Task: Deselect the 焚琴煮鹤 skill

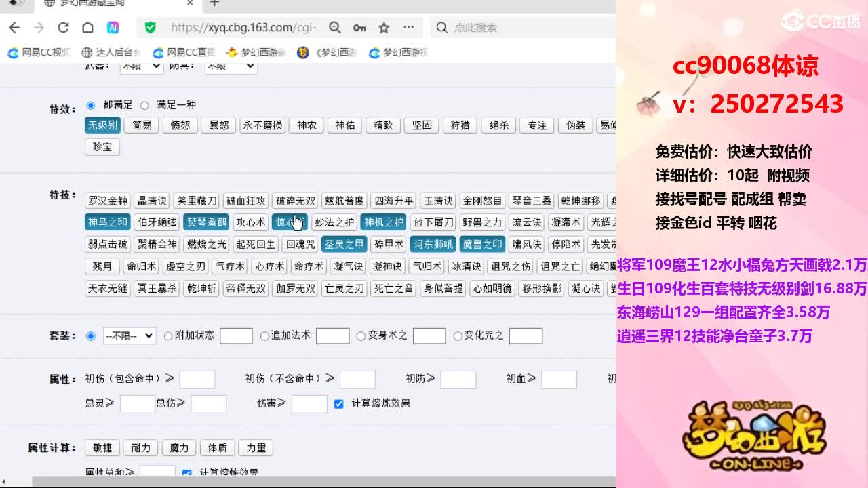Action: [x=206, y=222]
